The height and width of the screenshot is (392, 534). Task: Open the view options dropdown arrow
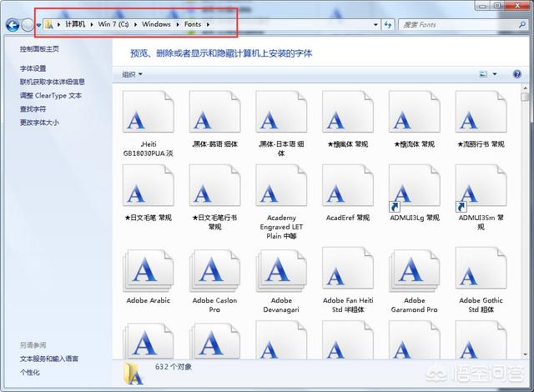[x=495, y=74]
